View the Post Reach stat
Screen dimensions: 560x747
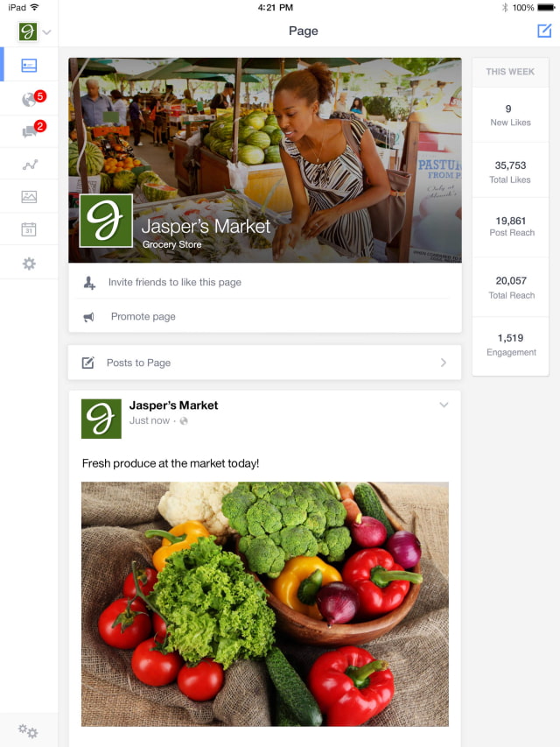click(x=510, y=226)
